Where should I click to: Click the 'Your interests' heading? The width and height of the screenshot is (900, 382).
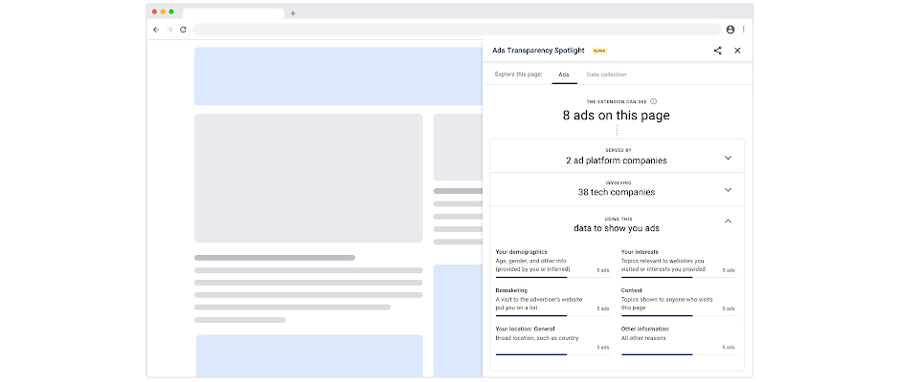pyautogui.click(x=639, y=252)
